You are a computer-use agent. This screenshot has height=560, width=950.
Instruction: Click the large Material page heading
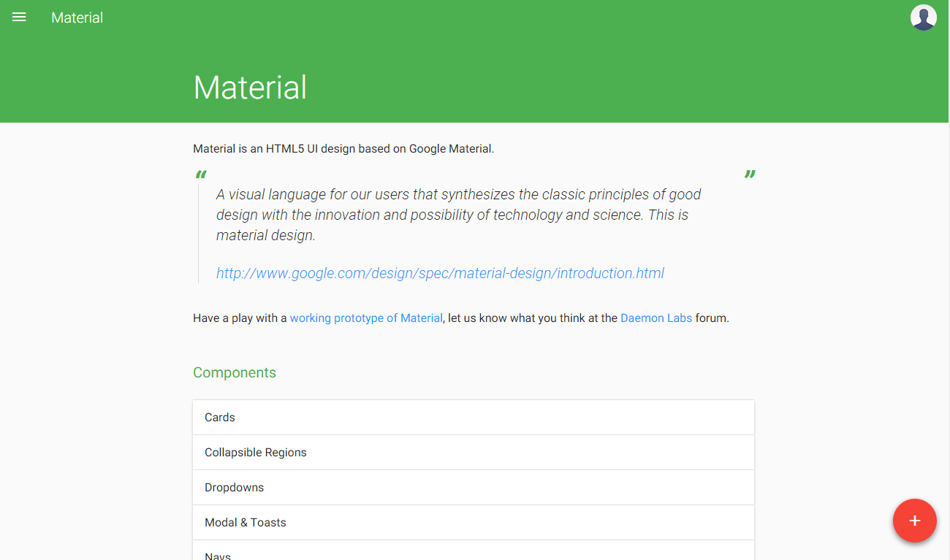coord(250,88)
